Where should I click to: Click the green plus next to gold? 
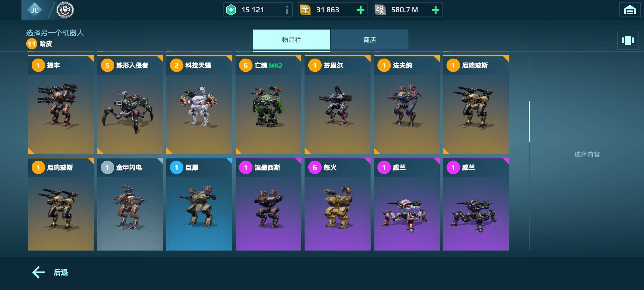click(361, 10)
